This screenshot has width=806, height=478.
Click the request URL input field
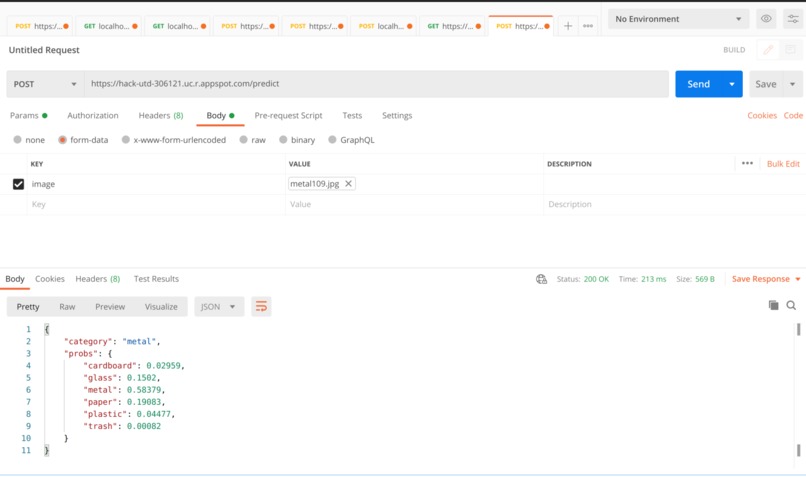coord(377,84)
